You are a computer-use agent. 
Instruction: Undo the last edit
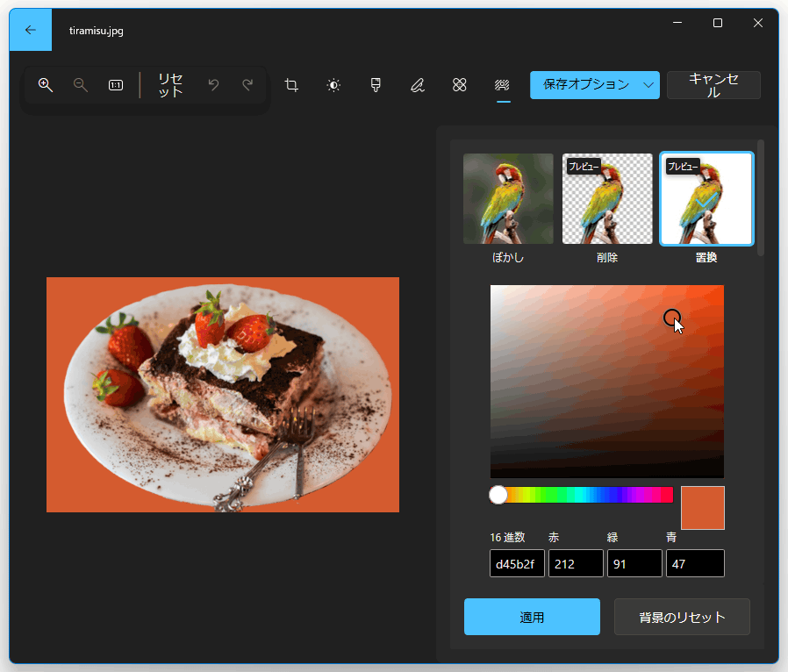click(213, 85)
